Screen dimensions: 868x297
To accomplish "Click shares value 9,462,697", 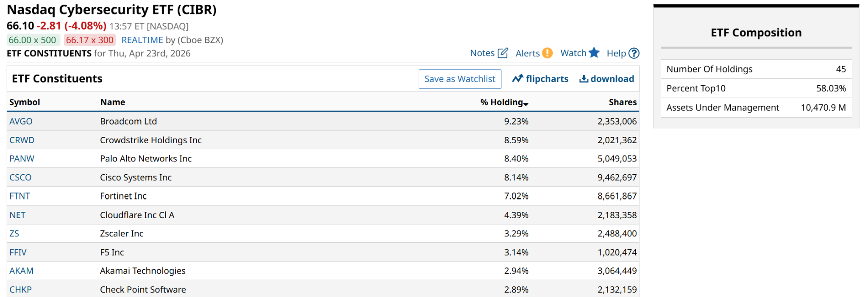I will click(617, 177).
